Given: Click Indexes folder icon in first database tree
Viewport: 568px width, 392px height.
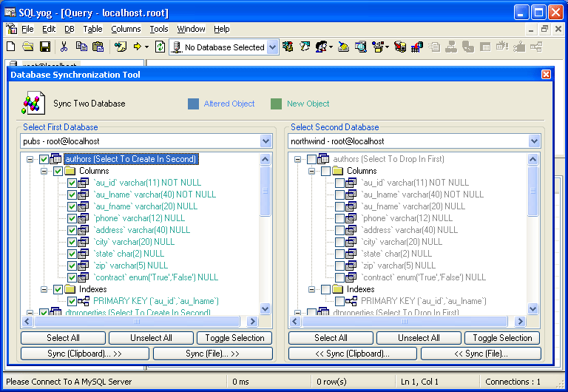Looking at the screenshot, I should click(x=70, y=289).
